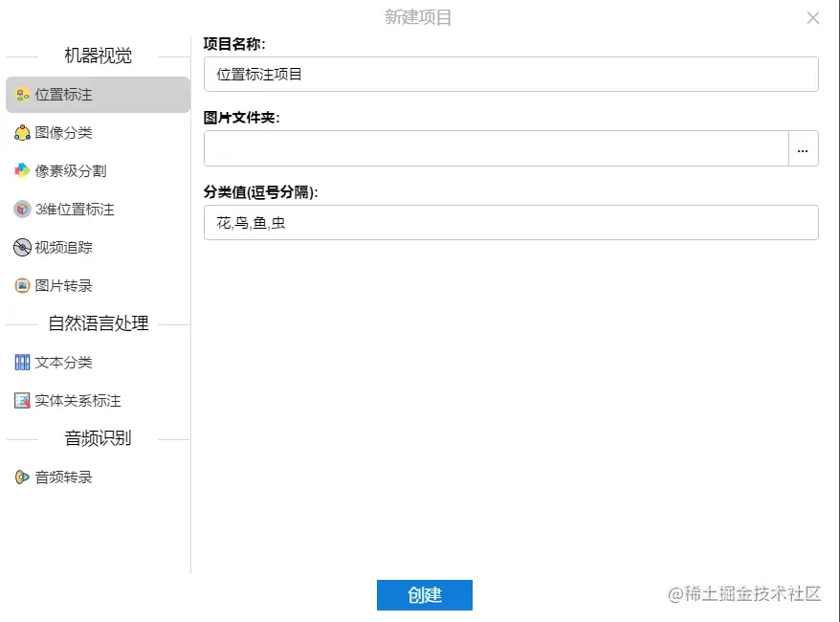
Task: Click inside the 图片文件夹 folder path field
Action: point(493,148)
